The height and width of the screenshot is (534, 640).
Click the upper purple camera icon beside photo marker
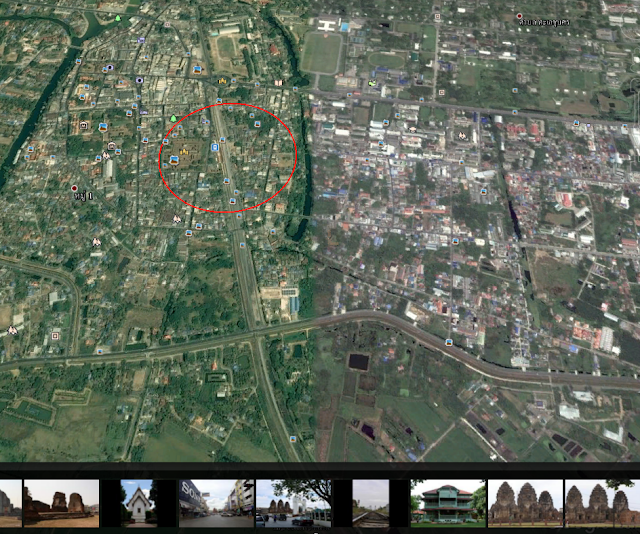[x=109, y=67]
